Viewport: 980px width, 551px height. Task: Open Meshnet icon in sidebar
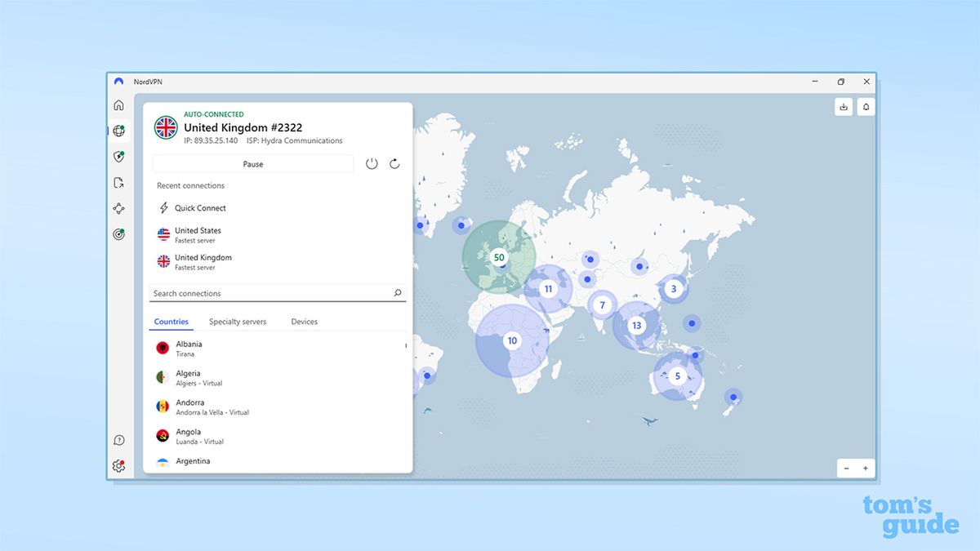click(119, 208)
